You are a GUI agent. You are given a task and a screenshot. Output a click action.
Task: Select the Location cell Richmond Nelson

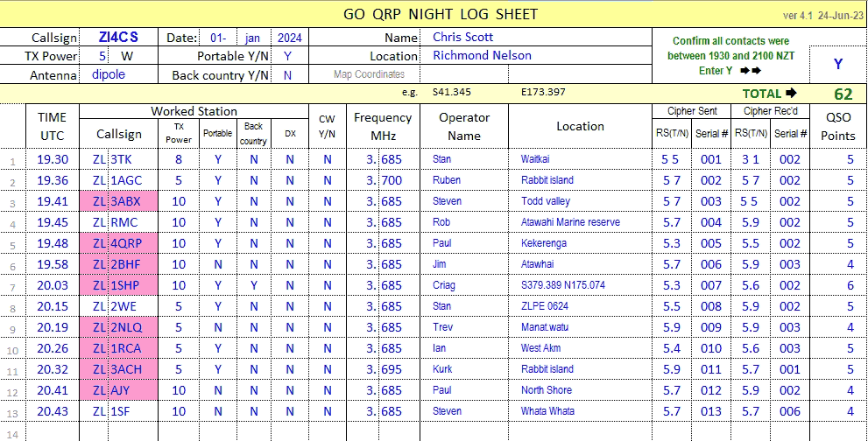[535, 56]
